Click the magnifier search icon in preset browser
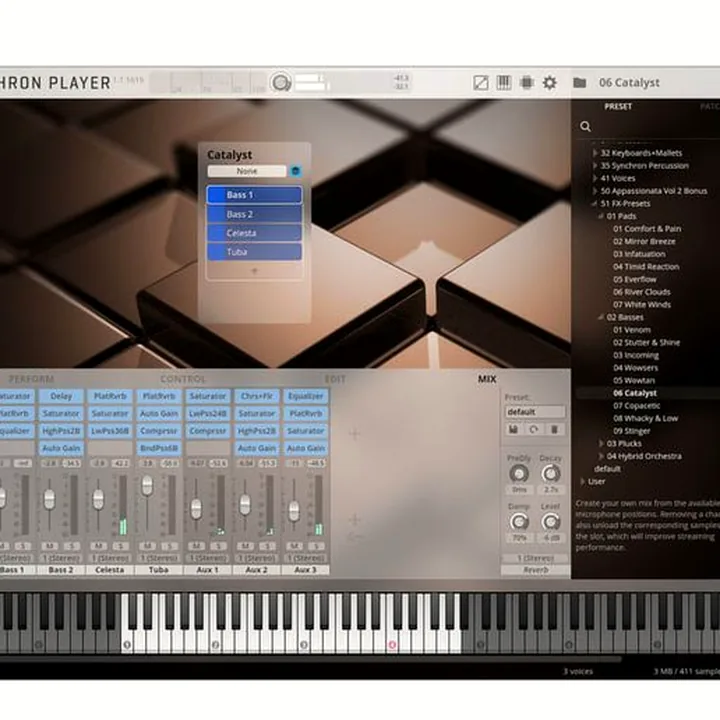The height and width of the screenshot is (720, 720). (585, 127)
